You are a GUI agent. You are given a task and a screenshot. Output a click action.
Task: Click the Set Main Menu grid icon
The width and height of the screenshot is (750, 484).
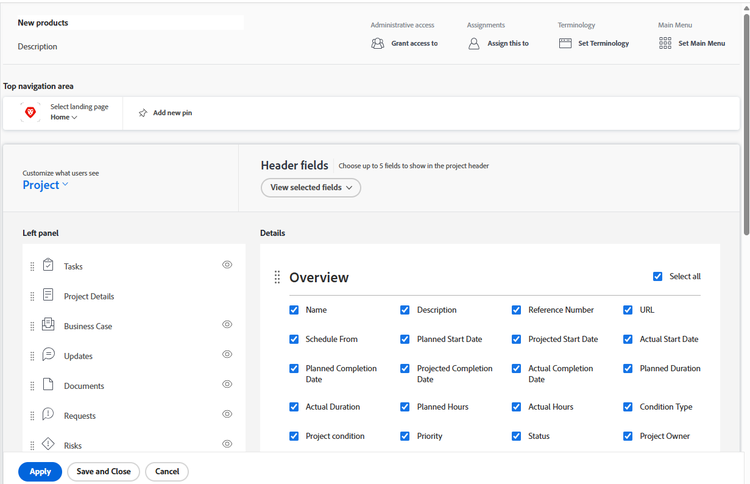tap(665, 43)
